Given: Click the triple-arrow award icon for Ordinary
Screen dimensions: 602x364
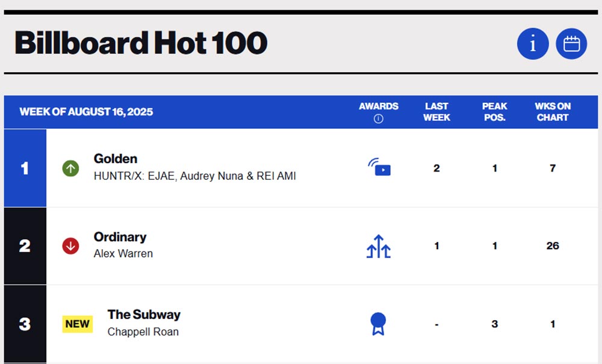Looking at the screenshot, I should [x=379, y=246].
